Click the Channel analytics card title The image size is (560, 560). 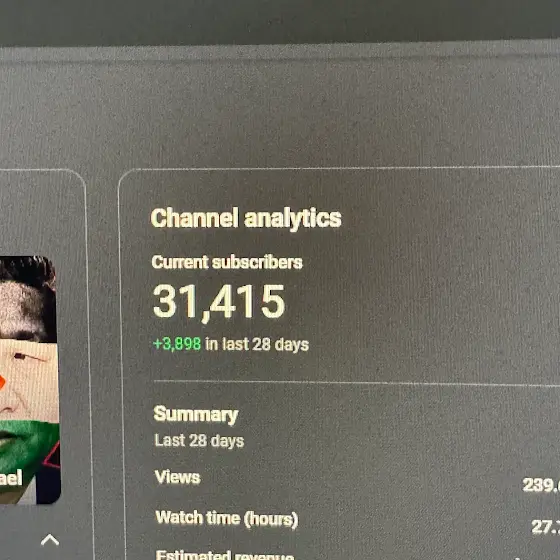point(246,218)
